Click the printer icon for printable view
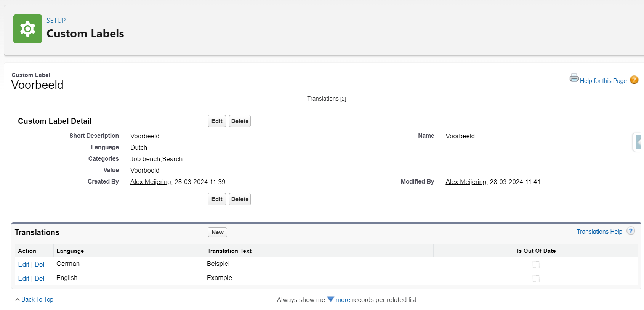This screenshot has height=310, width=644. pos(574,78)
